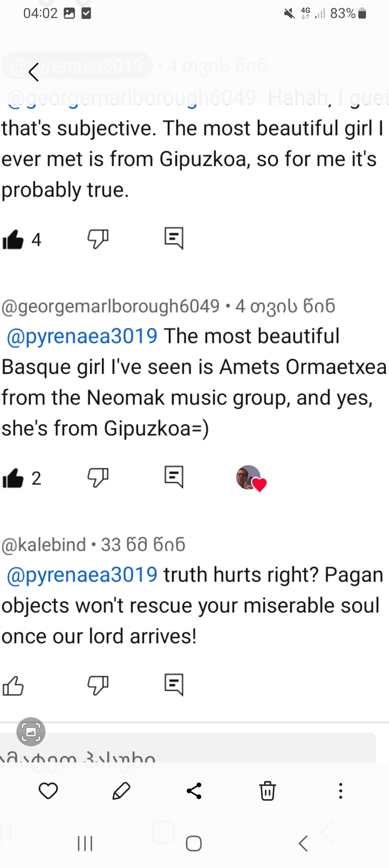Favorite the screenshot with heart icon
The height and width of the screenshot is (868, 389).
48,791
